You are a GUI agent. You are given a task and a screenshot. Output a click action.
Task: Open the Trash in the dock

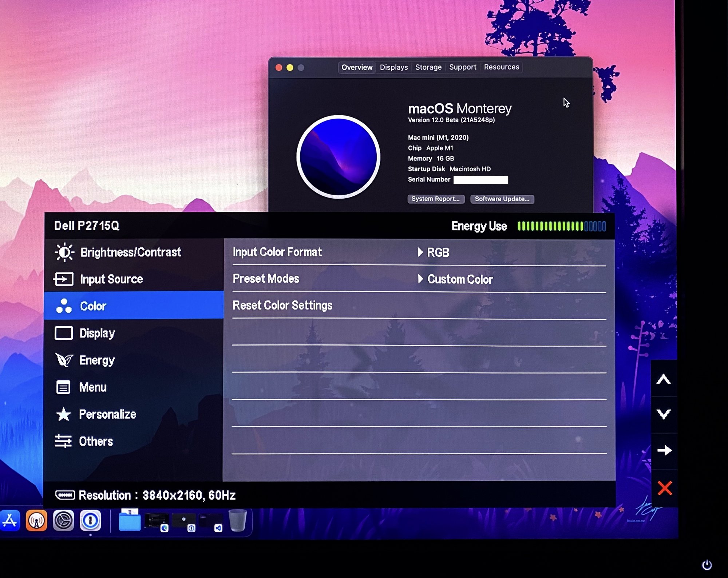coord(237,521)
